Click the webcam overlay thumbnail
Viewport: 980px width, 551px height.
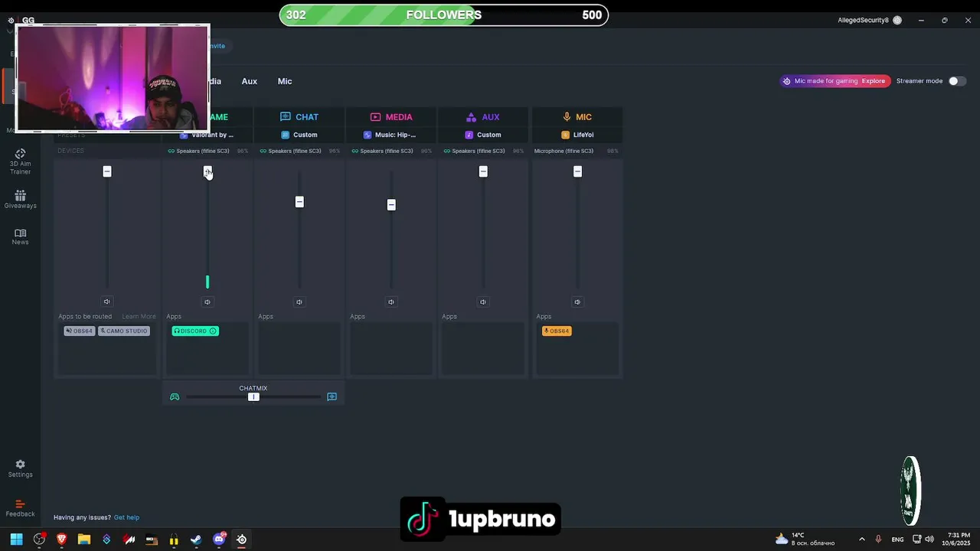pos(112,78)
